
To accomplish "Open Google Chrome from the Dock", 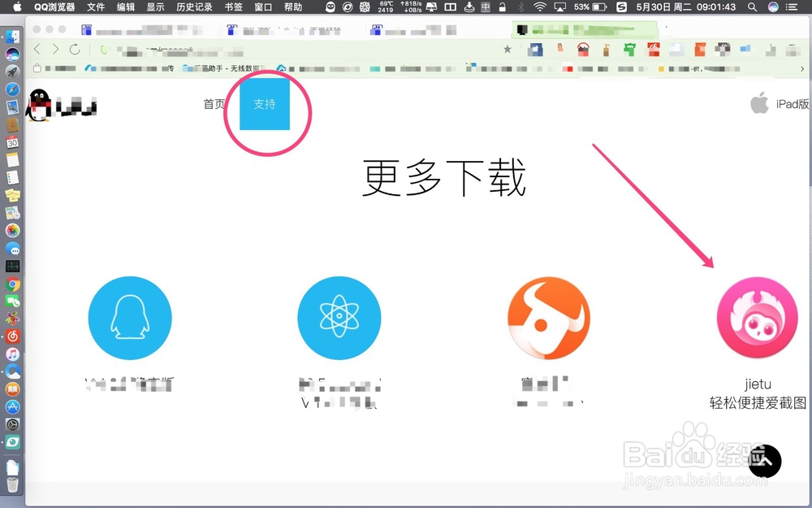I will point(12,285).
